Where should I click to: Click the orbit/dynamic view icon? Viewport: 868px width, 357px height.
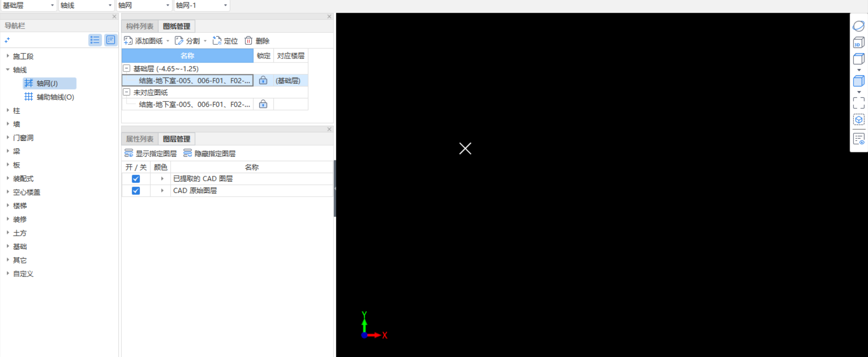pyautogui.click(x=858, y=26)
